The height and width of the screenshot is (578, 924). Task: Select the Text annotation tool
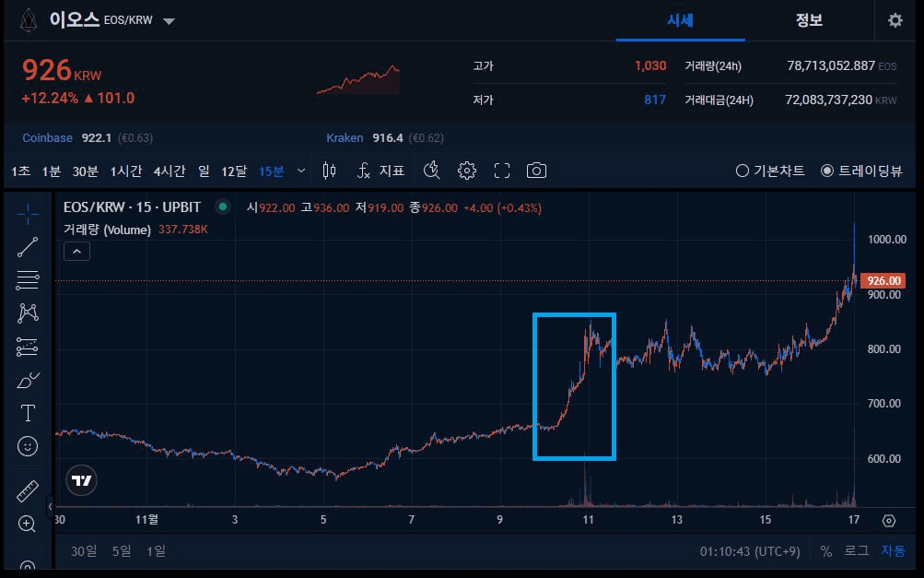[28, 413]
